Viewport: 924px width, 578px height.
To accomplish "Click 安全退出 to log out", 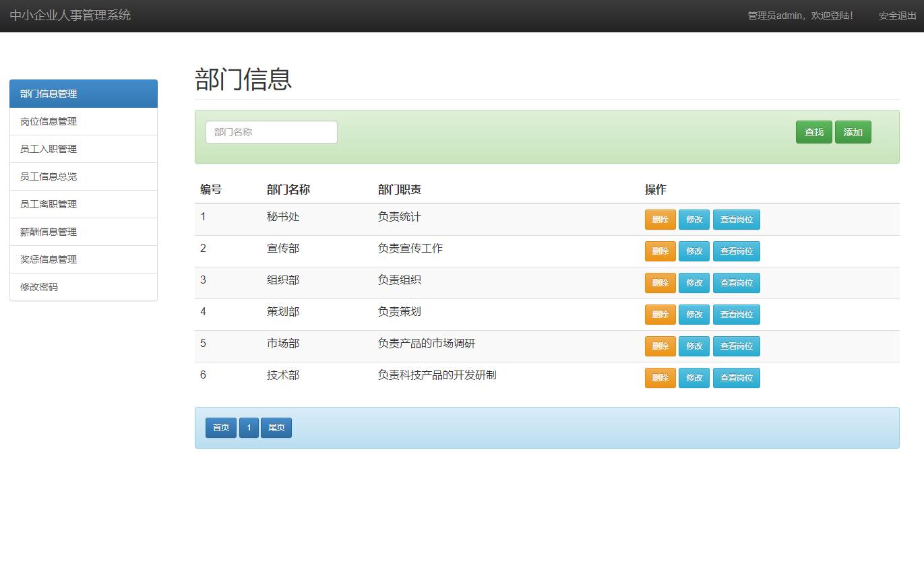I will [x=896, y=15].
